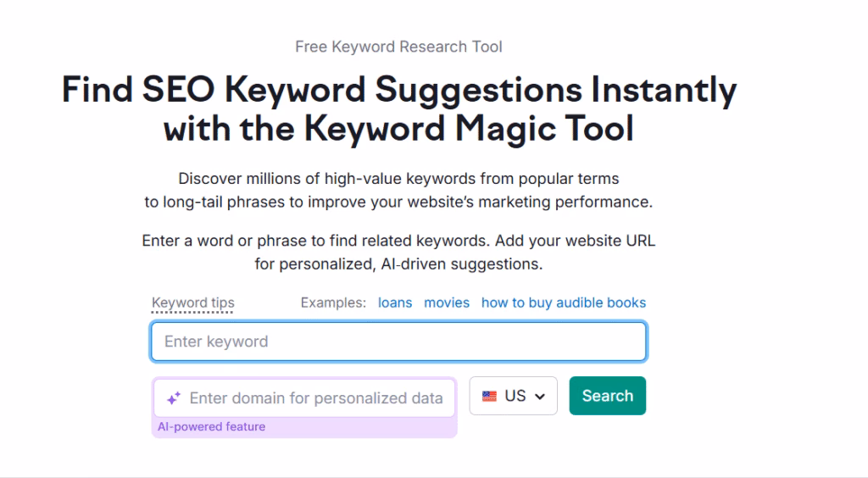The image size is (868, 478).
Task: Click the 'Discover millions of high-value keywords' paragraph
Action: click(x=398, y=179)
